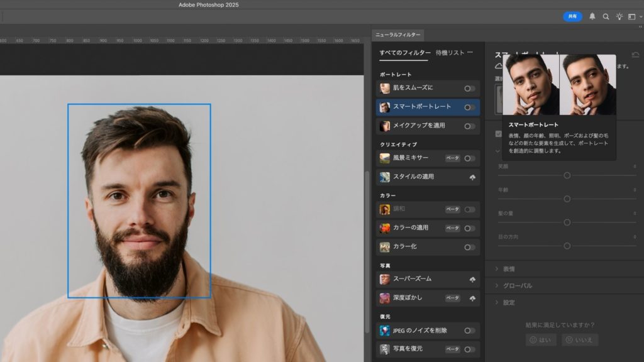Screen dimensions: 644x362
Task: Expand the 設定 section
Action: [508, 303]
